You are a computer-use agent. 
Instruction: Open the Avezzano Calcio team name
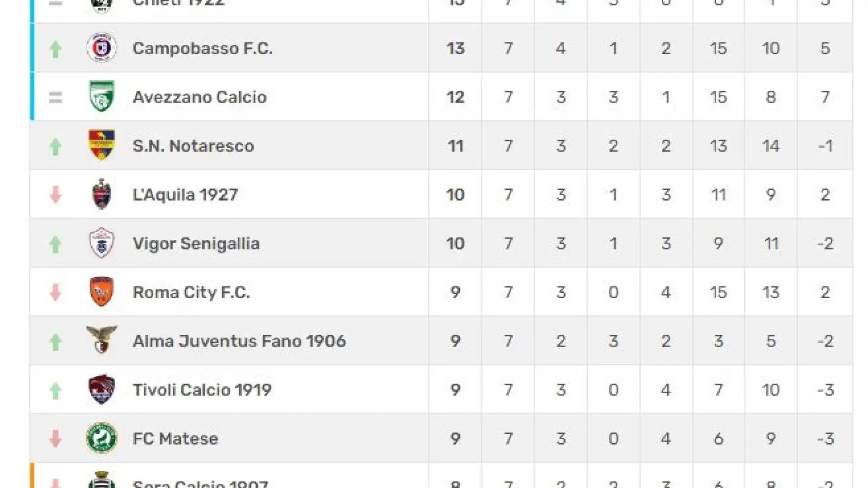(x=199, y=97)
